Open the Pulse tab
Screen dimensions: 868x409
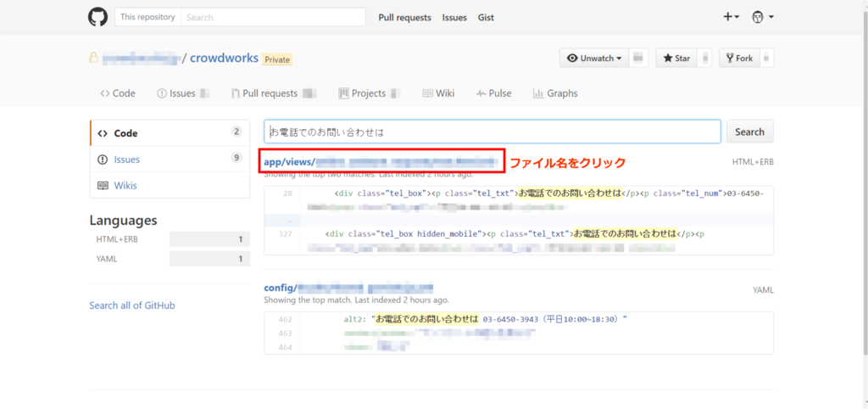[494, 93]
